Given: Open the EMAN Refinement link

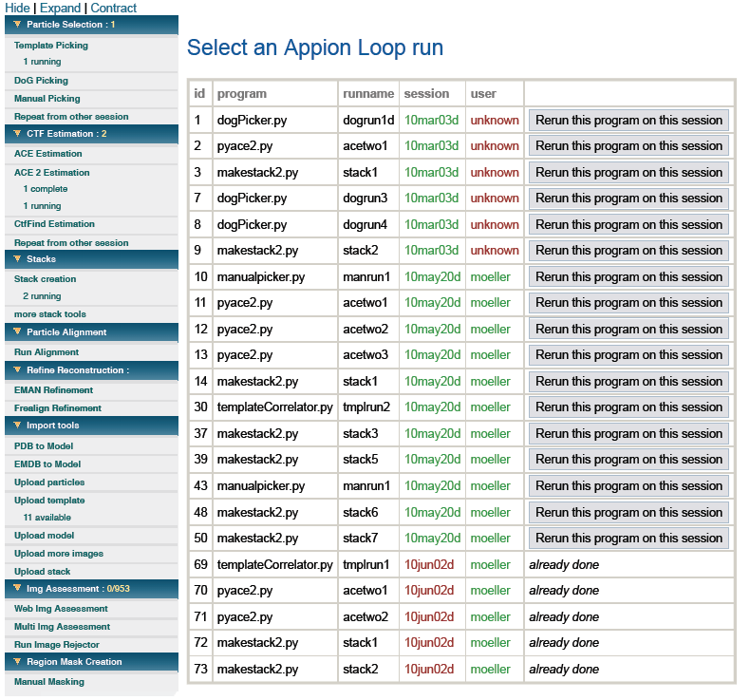Looking at the screenshot, I should click(x=53, y=389).
